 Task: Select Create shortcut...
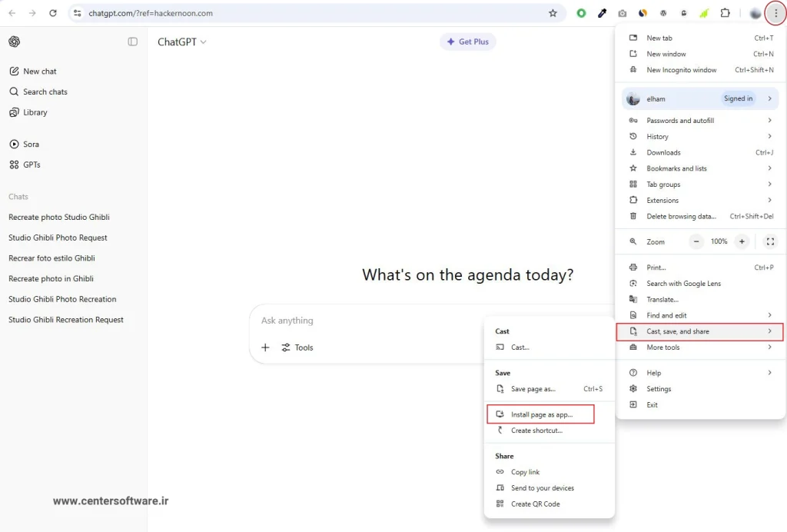click(x=549, y=431)
